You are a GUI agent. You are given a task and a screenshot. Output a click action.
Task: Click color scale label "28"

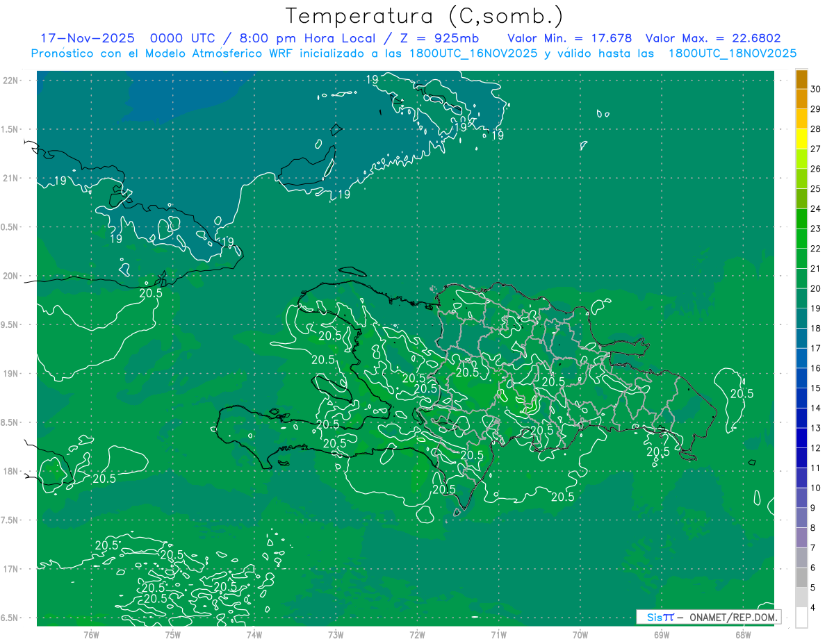coord(815,129)
